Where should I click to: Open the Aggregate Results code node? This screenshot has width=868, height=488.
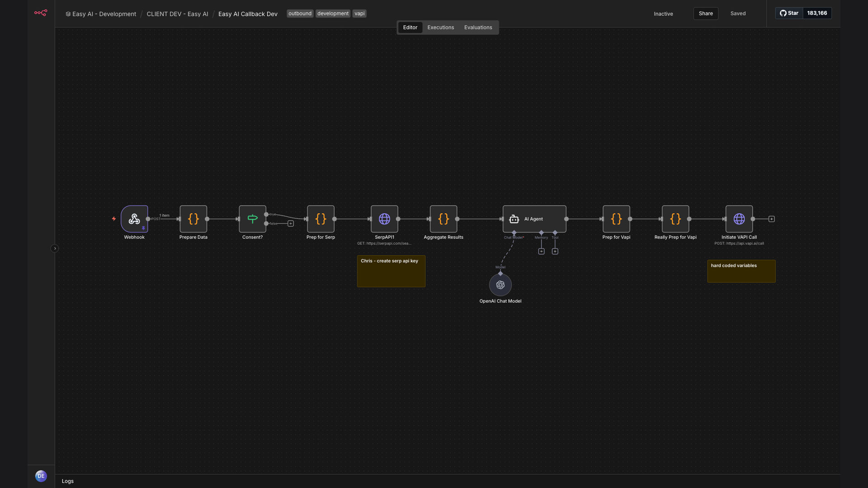click(443, 219)
